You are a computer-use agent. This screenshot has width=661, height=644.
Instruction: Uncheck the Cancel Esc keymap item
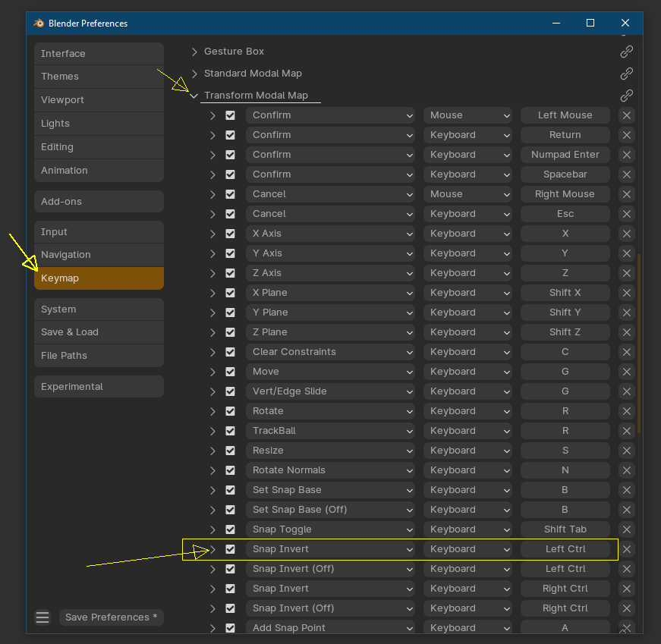coord(230,214)
